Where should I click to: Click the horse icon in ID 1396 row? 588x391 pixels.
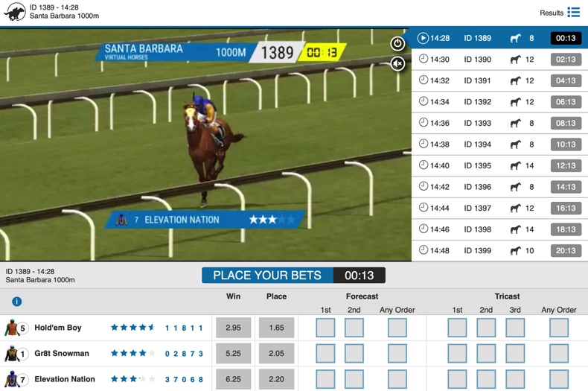[x=516, y=187]
